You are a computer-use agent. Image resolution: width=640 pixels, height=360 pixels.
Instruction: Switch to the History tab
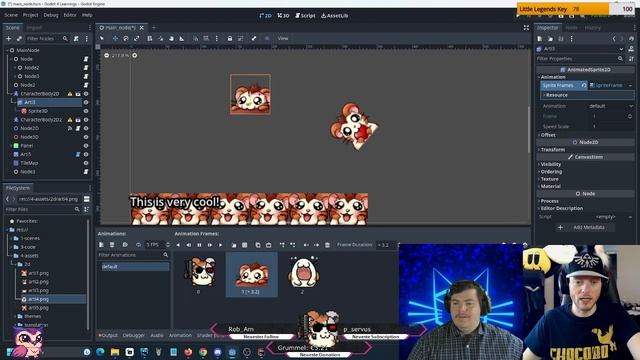pyautogui.click(x=593, y=28)
